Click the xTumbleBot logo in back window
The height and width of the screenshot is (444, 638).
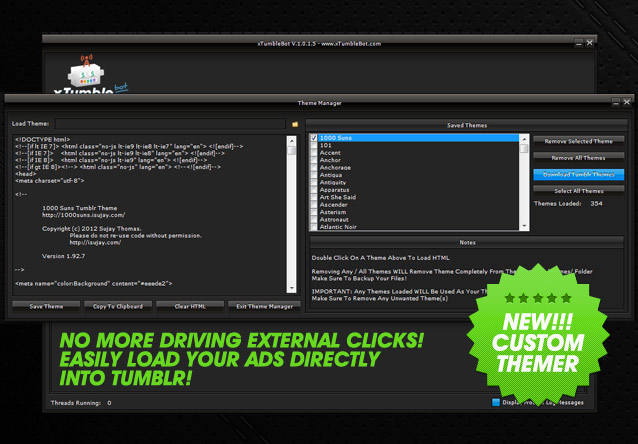91,75
